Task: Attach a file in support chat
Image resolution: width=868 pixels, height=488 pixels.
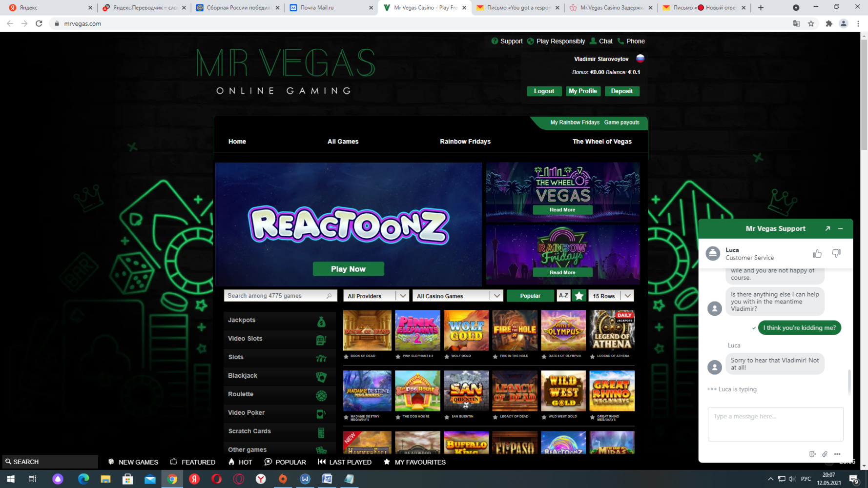Action: click(x=825, y=454)
